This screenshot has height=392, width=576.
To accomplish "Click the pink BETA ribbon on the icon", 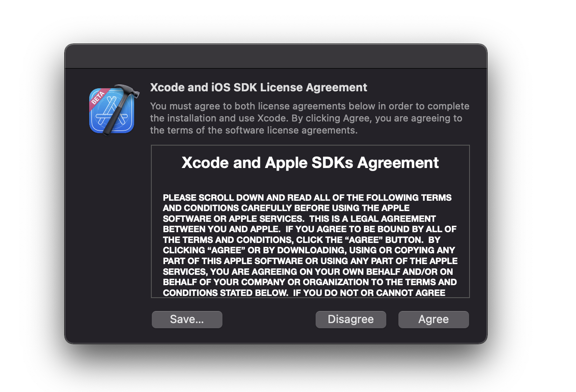I will (x=98, y=97).
